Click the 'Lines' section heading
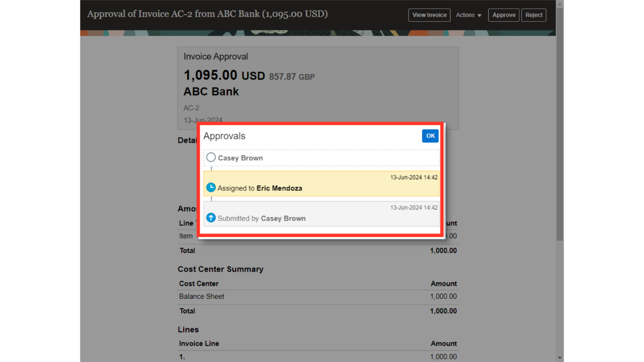The height and width of the screenshot is (362, 644). click(x=188, y=330)
